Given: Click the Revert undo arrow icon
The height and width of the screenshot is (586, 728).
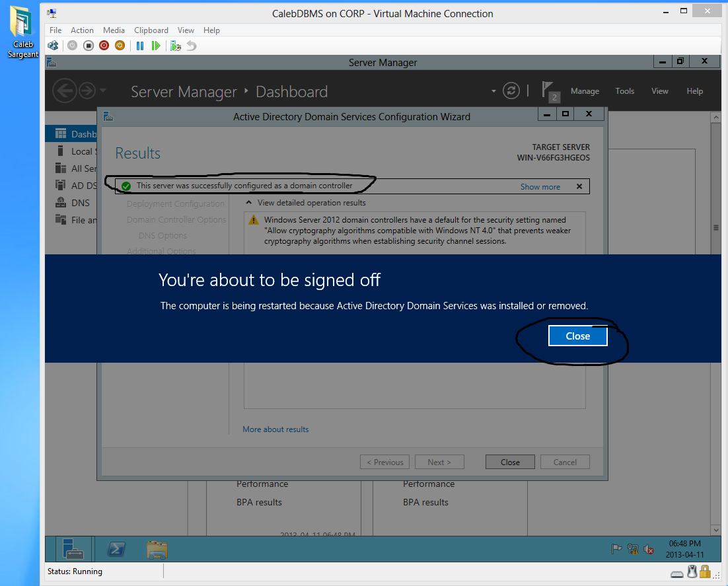Looking at the screenshot, I should pos(192,46).
